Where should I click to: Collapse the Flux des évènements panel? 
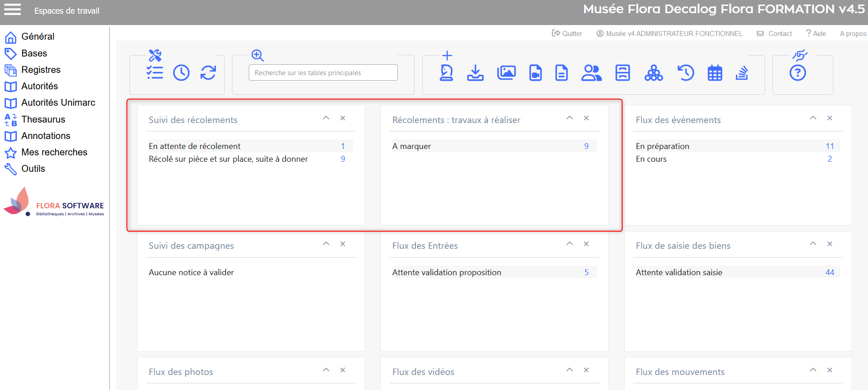(813, 118)
